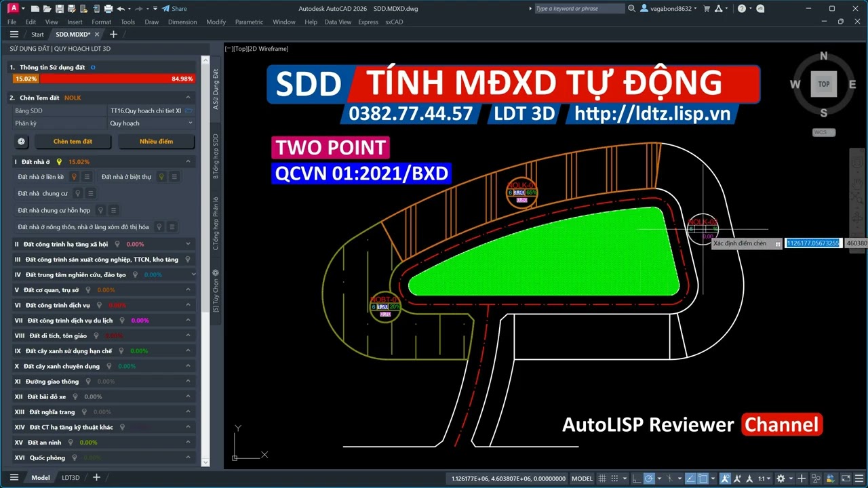Open the Insert menu
The height and width of the screenshot is (488, 868).
[x=75, y=22]
